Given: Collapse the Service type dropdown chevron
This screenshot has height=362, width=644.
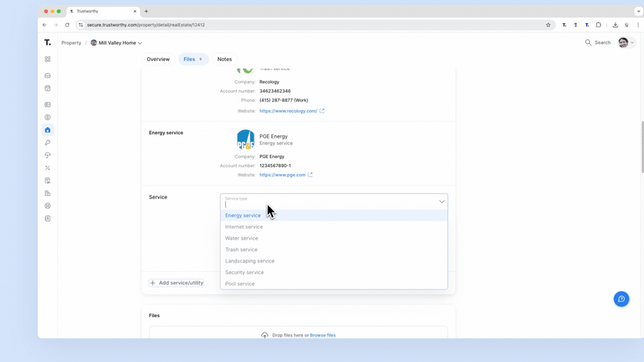Looking at the screenshot, I should point(442,202).
